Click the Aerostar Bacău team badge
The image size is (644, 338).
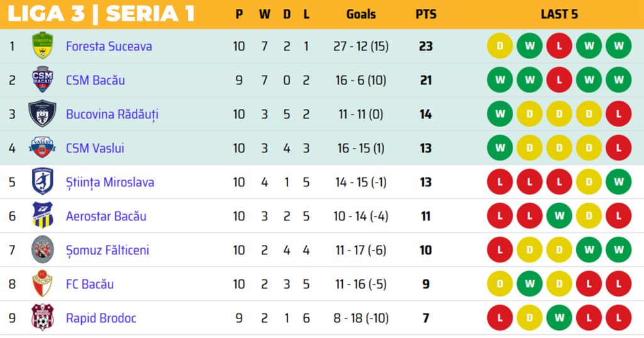tap(43, 216)
